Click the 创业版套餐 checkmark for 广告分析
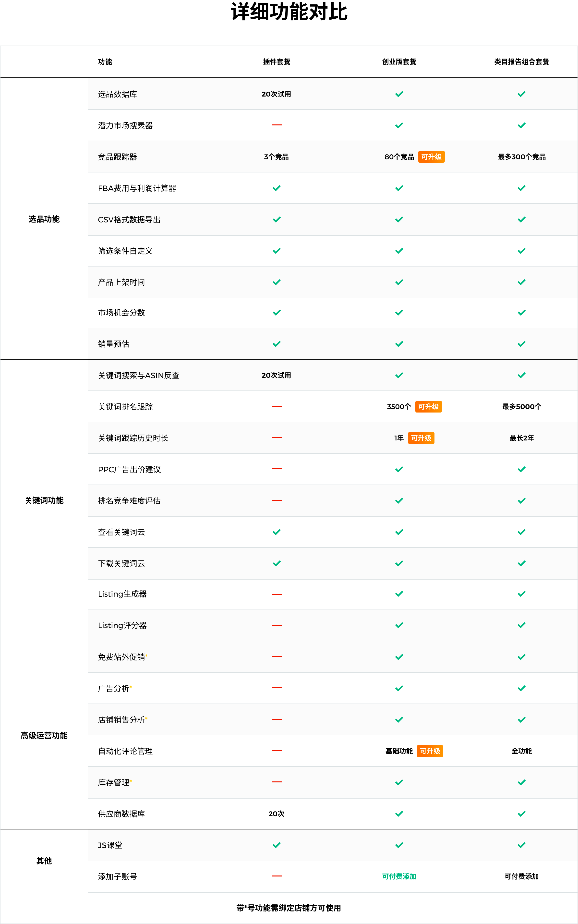 pyautogui.click(x=399, y=689)
